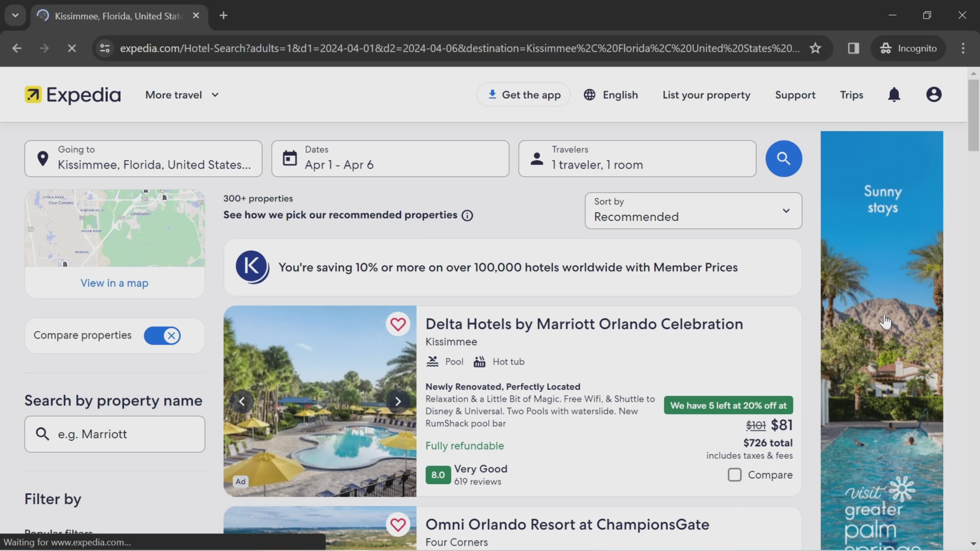Click the calendar icon in Dates field
980x551 pixels.
pyautogui.click(x=289, y=158)
